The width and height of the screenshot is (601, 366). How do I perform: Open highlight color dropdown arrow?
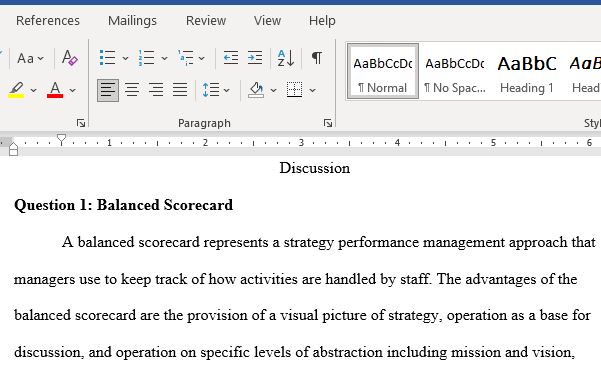(x=33, y=91)
